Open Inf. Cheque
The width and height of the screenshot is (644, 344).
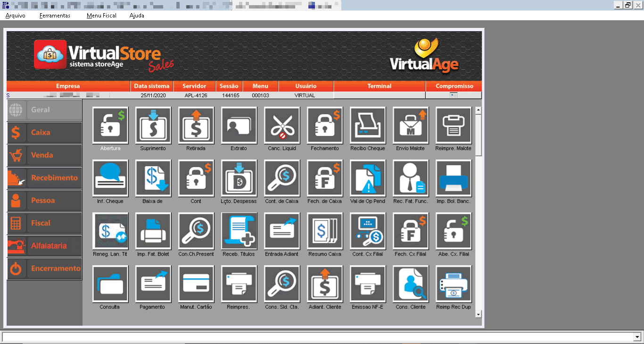click(110, 178)
